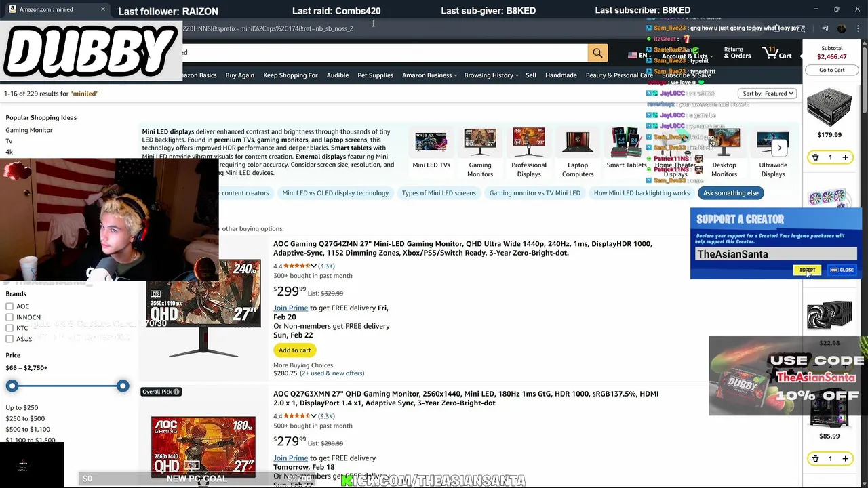Increase quantity of the $85.99 cart item

coord(845,459)
